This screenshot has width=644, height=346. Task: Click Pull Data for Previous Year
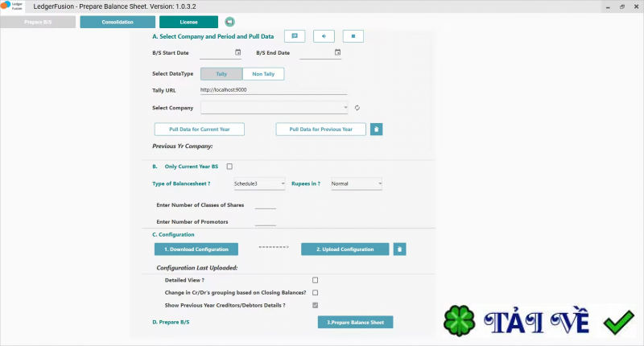click(320, 130)
